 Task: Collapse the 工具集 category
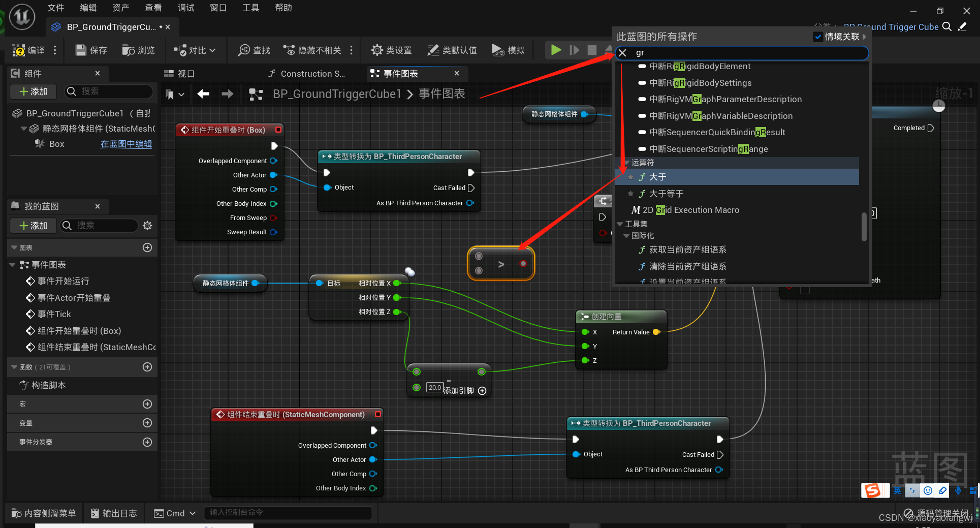click(620, 224)
